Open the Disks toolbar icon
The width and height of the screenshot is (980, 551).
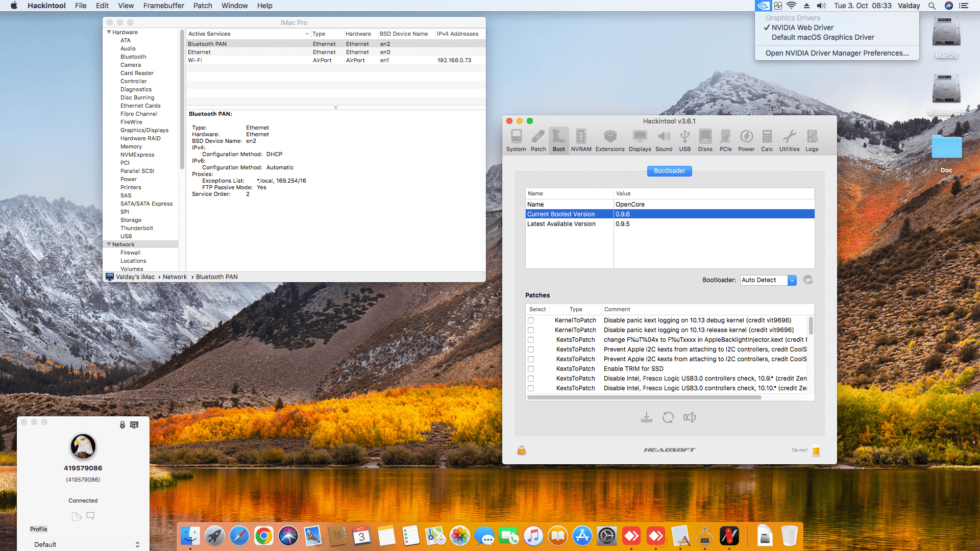[x=705, y=140]
